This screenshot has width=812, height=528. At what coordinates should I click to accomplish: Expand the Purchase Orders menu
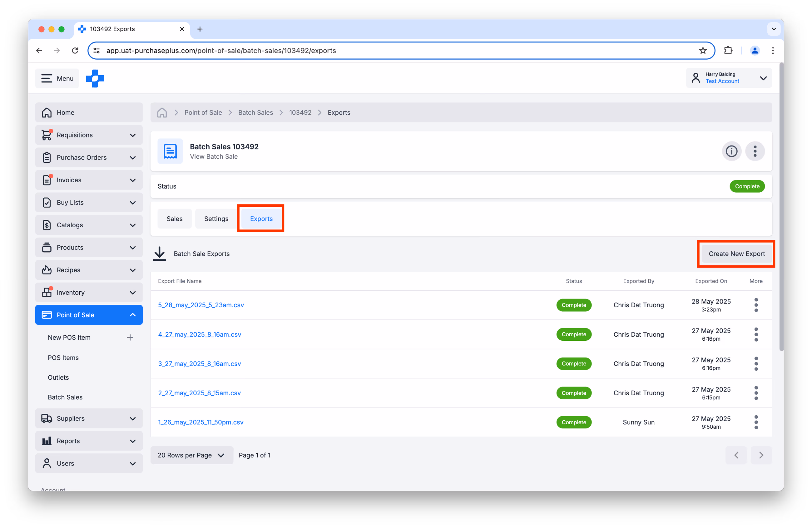(89, 158)
